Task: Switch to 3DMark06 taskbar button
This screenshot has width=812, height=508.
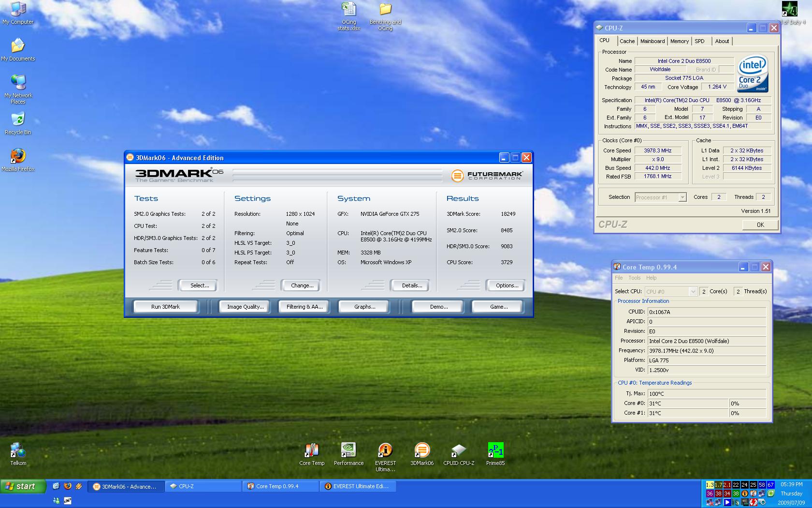Action: coord(126,486)
